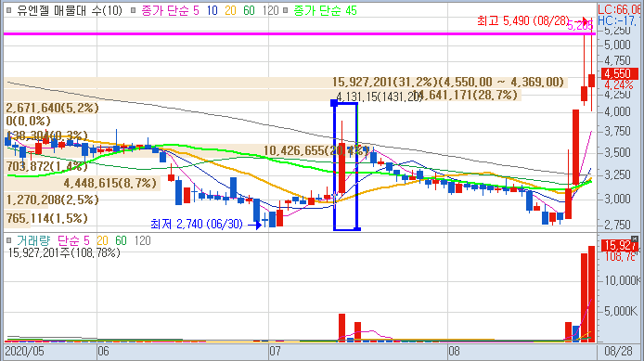Click the square marker before 유엔젤 매물대 수(10)
The width and height of the screenshot is (644, 361).
pyautogui.click(x=8, y=11)
